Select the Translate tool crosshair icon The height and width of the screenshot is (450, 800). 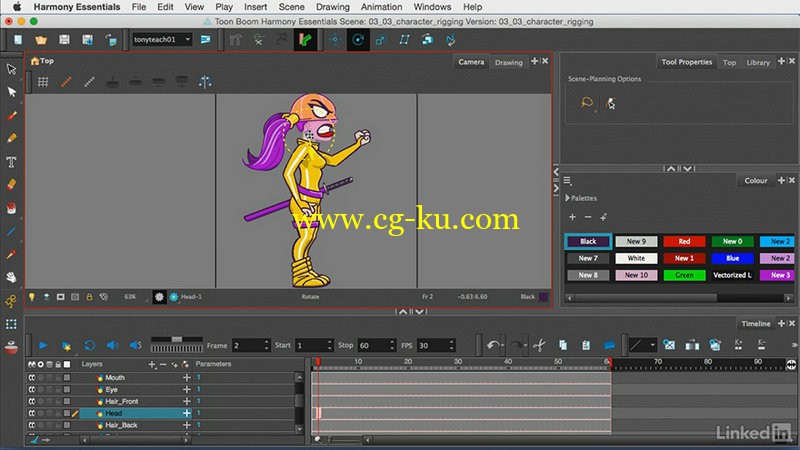335,40
